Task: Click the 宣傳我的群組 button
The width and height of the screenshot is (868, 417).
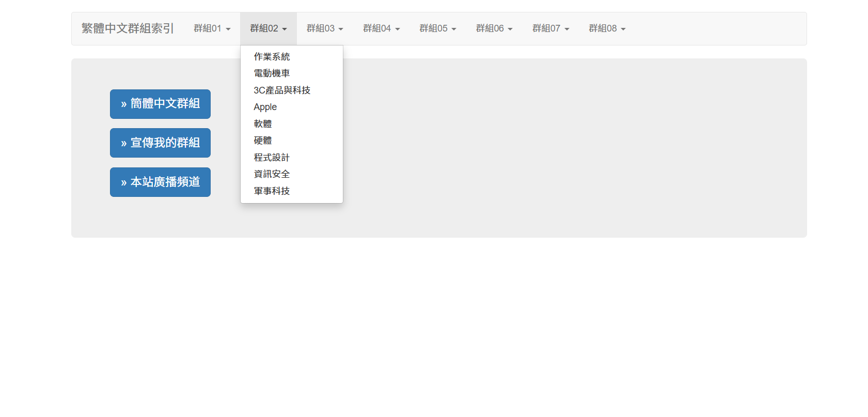Action: click(160, 143)
